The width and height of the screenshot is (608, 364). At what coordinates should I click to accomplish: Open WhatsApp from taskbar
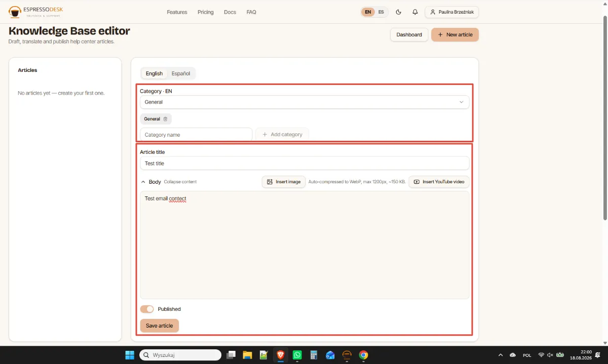click(x=297, y=355)
